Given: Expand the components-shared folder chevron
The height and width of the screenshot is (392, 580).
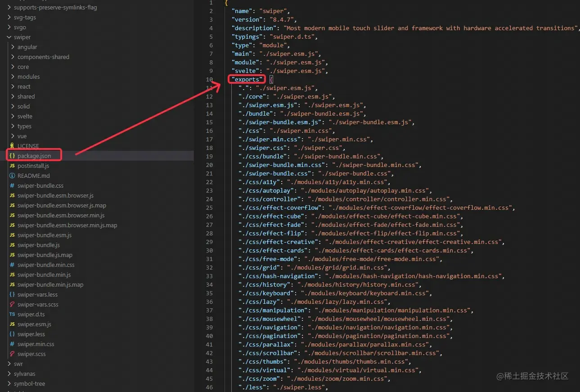Looking at the screenshot, I should [x=13, y=57].
